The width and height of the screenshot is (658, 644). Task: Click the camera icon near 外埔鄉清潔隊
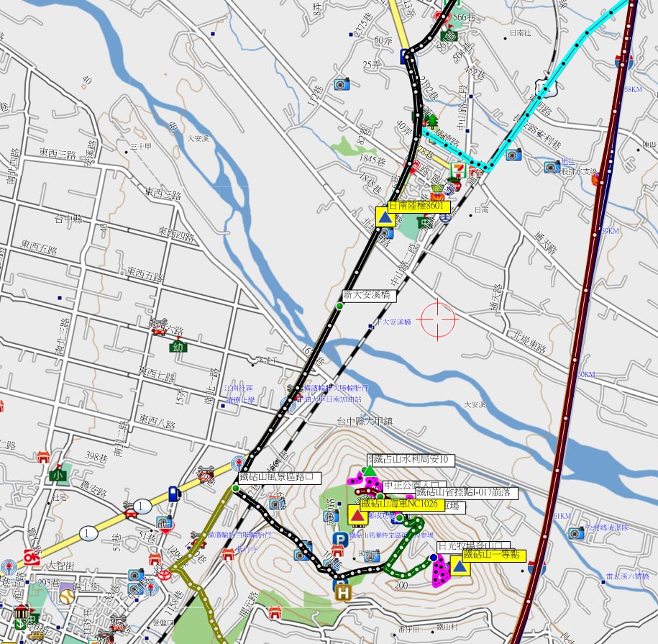click(575, 533)
